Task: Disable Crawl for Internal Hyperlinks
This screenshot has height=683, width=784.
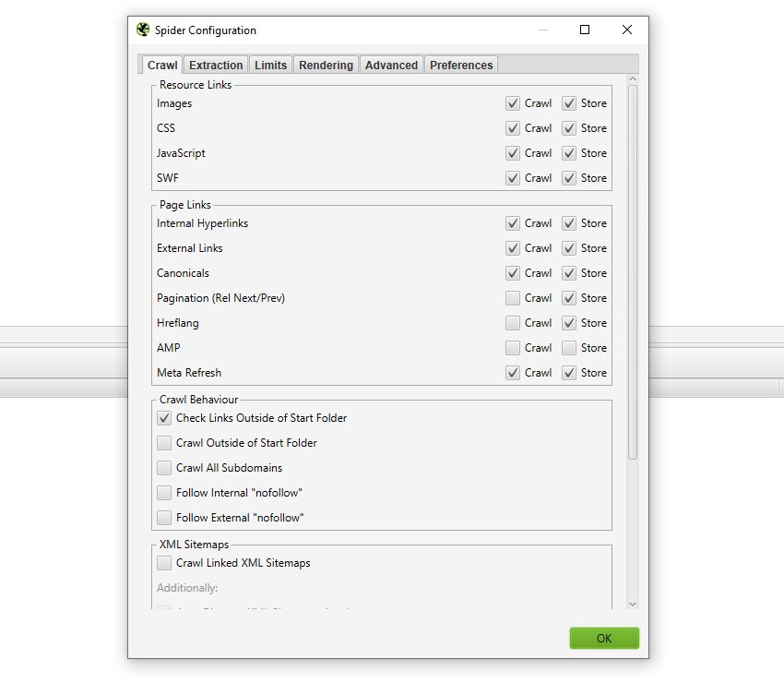Action: click(512, 223)
